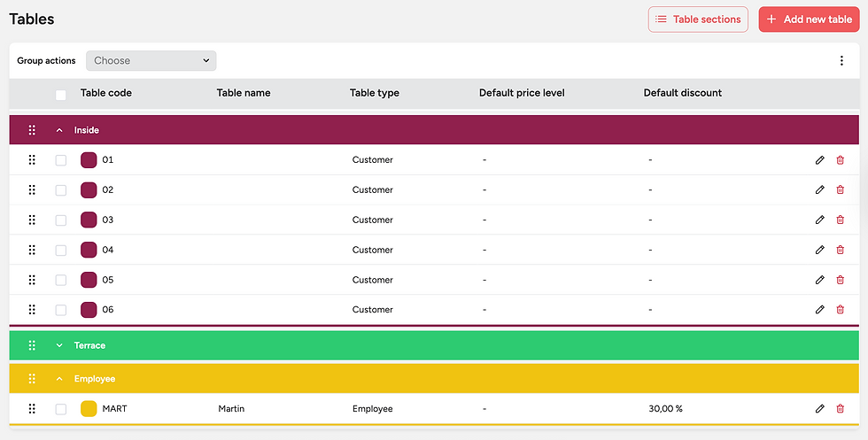Click the drag handle on Terrace section

[x=32, y=345]
